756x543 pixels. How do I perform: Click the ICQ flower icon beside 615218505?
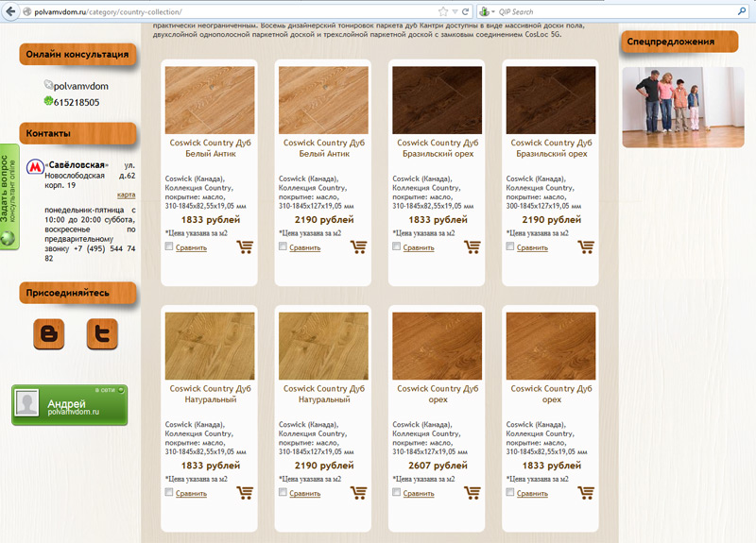pos(48,101)
